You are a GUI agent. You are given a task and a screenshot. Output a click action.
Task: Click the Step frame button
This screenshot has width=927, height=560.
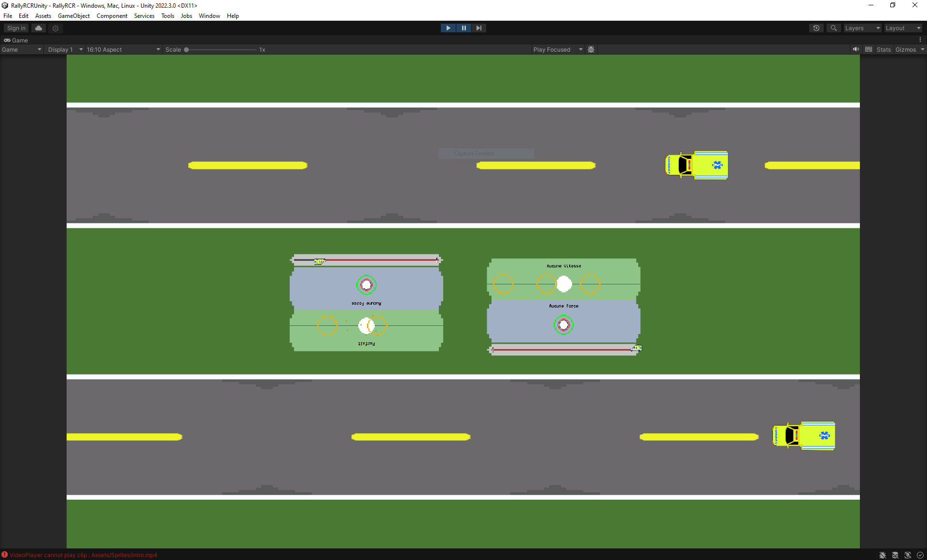(x=478, y=28)
